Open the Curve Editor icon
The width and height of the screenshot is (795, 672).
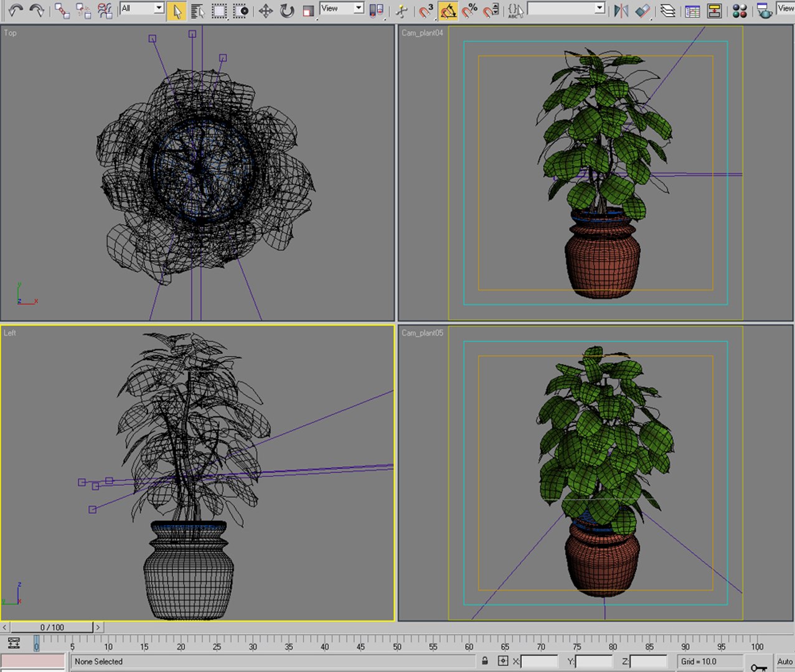[692, 11]
